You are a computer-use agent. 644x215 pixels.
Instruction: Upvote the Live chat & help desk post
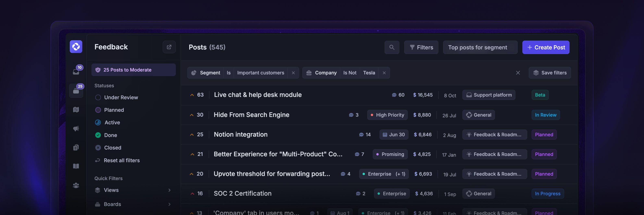192,95
